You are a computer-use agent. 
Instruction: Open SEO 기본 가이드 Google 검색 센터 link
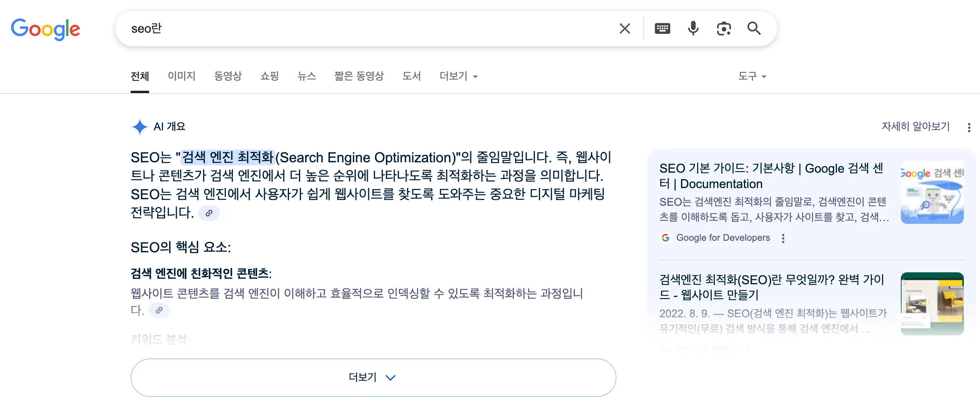(x=771, y=176)
